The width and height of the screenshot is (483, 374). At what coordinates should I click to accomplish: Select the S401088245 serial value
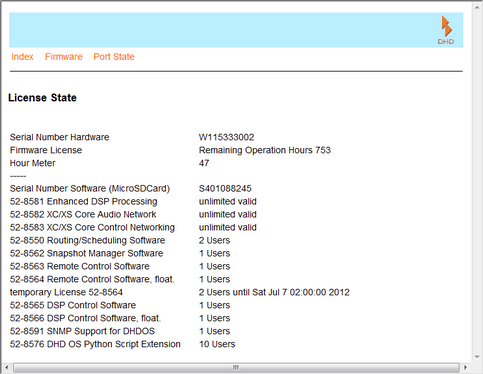point(225,189)
